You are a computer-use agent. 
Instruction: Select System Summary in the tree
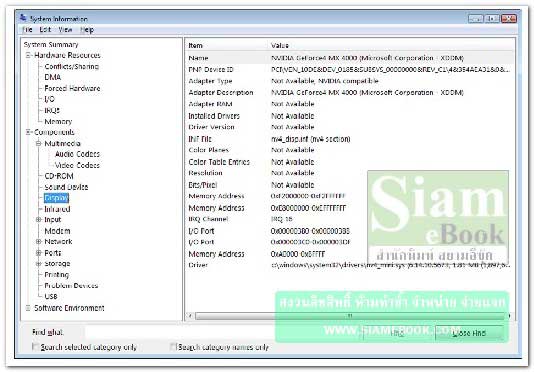click(51, 45)
